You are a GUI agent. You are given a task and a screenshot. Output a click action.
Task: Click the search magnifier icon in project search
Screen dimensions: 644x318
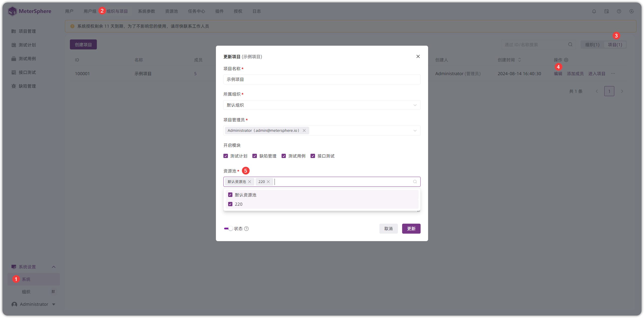click(570, 44)
